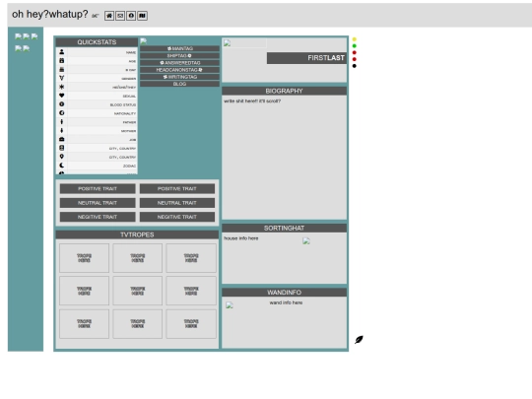Open the MAINTAG link
The image size is (532, 399).
[x=180, y=48]
